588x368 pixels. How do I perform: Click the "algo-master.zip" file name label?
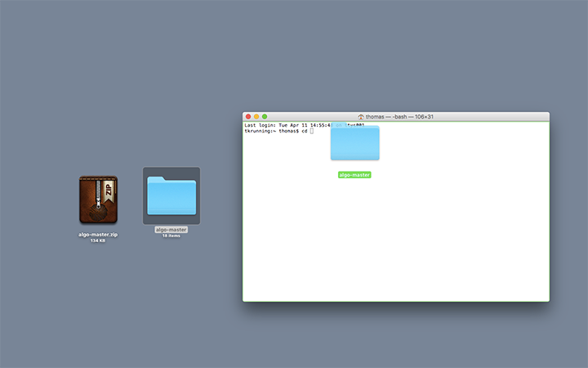tap(98, 235)
